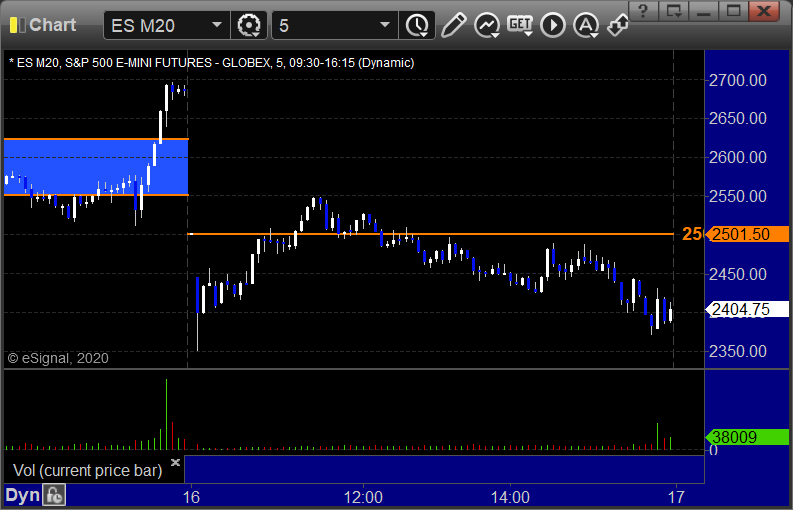793x510 pixels.
Task: Click the 2700.00 price axis label
Action: (x=737, y=80)
